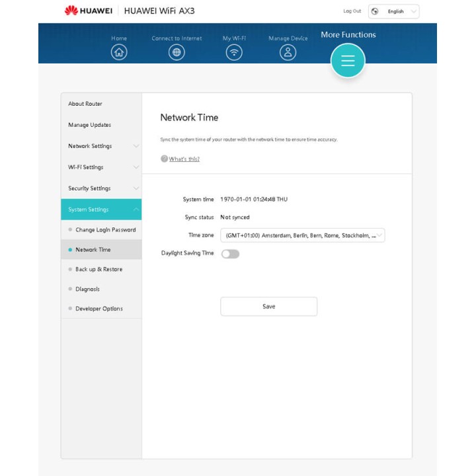Click the Connect to Internet tab label
The height and width of the screenshot is (476, 476).
(x=177, y=38)
